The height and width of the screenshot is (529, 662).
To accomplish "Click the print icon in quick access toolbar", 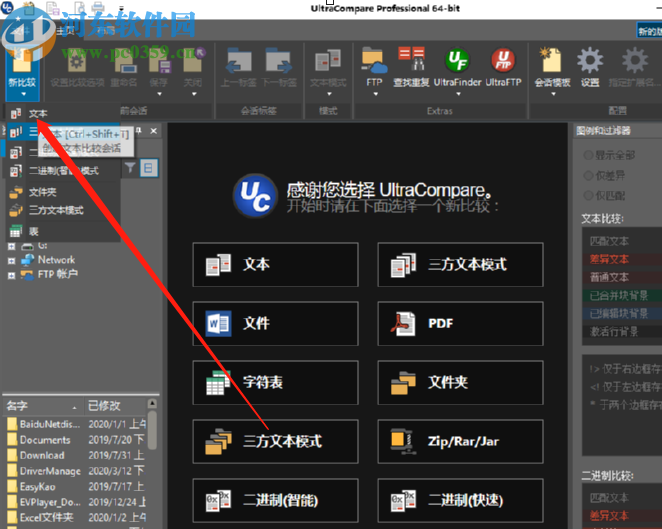I will [x=98, y=7].
